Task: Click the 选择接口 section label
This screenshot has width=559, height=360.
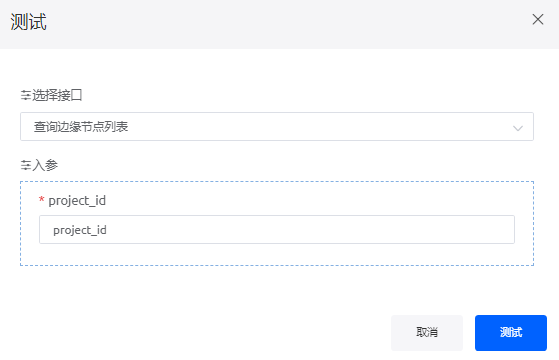Action: tap(57, 95)
